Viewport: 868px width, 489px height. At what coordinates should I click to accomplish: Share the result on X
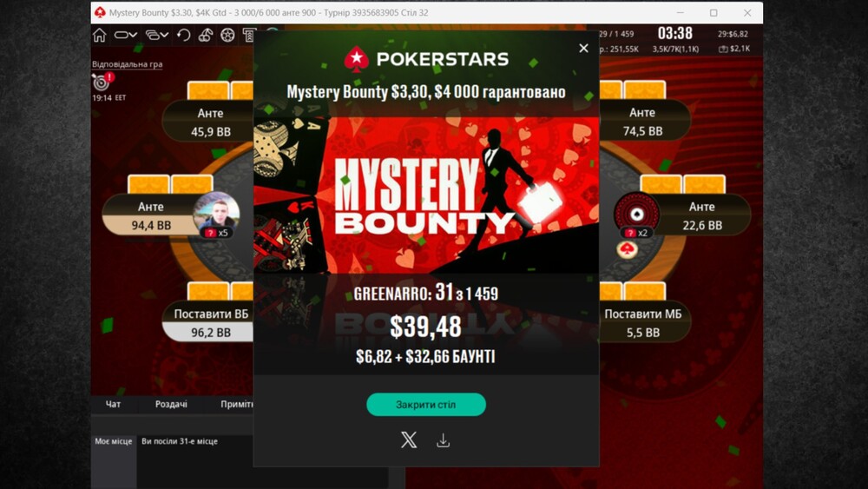[409, 439]
